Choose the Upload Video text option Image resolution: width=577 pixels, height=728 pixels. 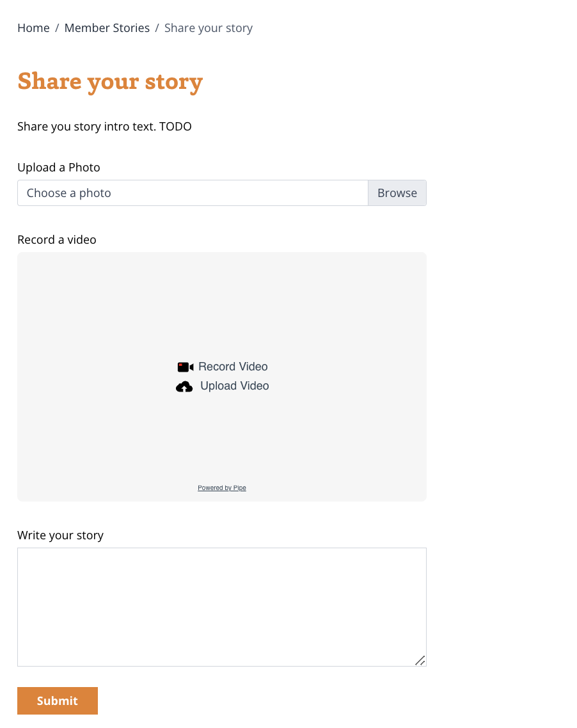click(x=234, y=386)
